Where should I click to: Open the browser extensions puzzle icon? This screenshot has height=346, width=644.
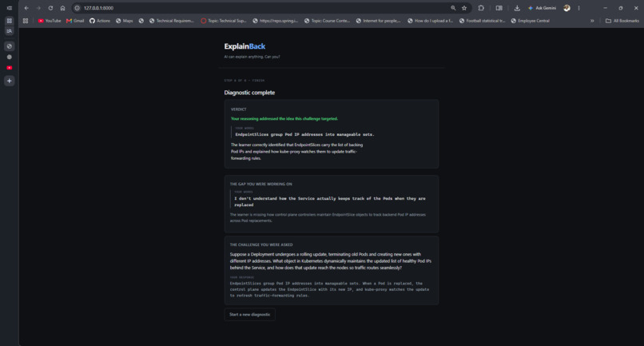[481, 8]
